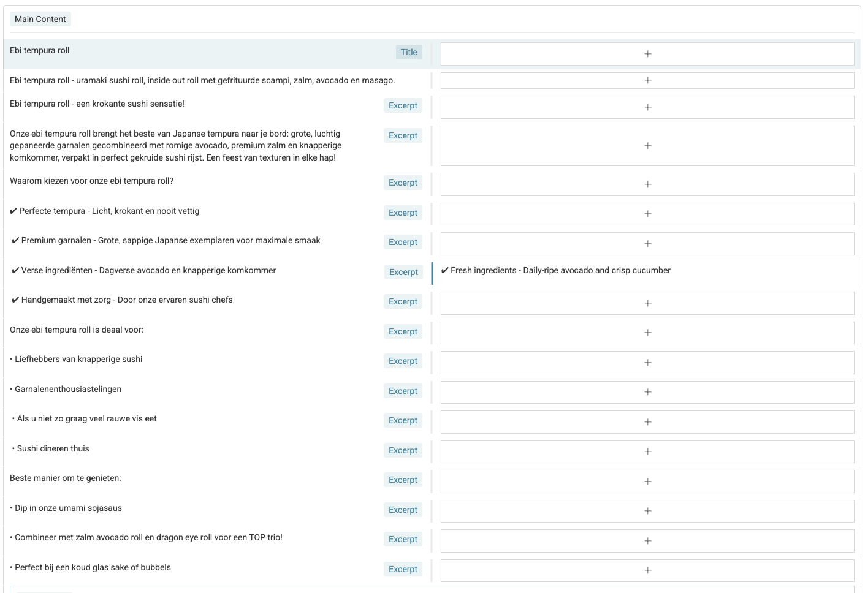Add translation for 'Dip in onze umami sojasaus'
Screen dimensions: 868x593
pos(647,511)
